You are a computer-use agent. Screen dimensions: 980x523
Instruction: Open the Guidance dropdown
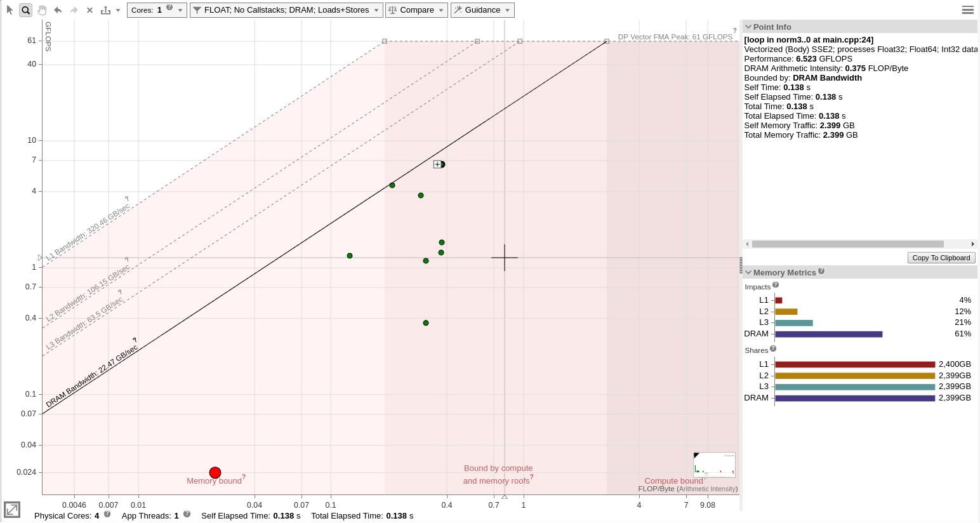pyautogui.click(x=482, y=10)
